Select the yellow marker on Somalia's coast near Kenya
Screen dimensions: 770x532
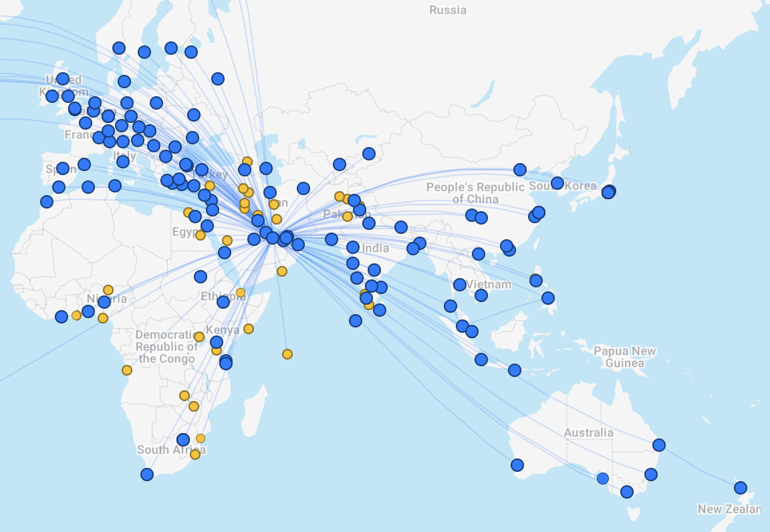point(249,329)
